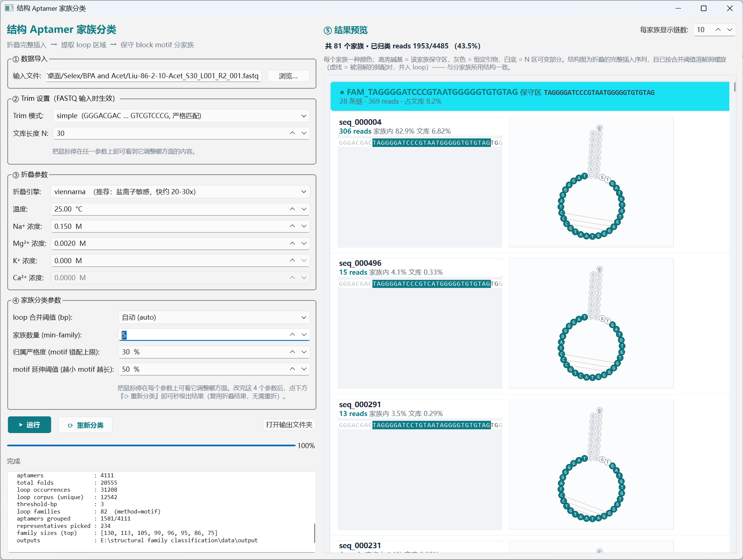Decrease 文库长度 N value
The height and width of the screenshot is (560, 743).
pos(304,133)
